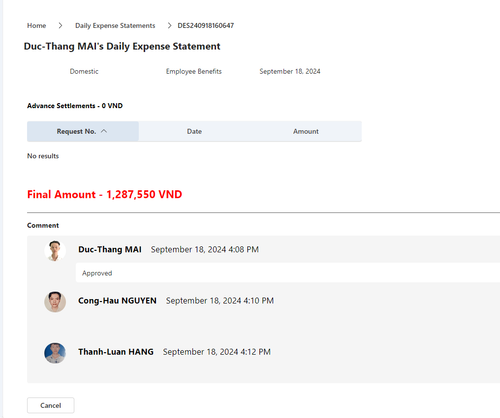Screen dimensions: 500x418
Task: Open Daily Expense Statements breadcrumb
Action: point(115,26)
